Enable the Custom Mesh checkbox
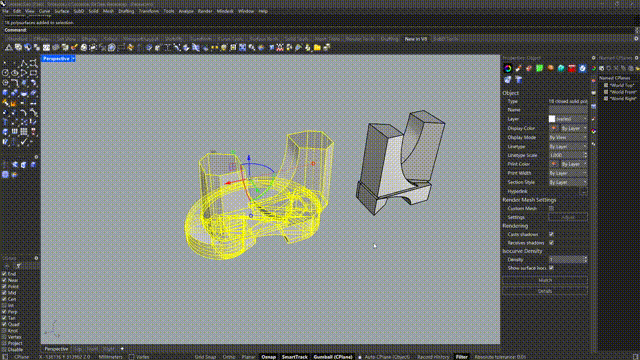 click(x=551, y=209)
